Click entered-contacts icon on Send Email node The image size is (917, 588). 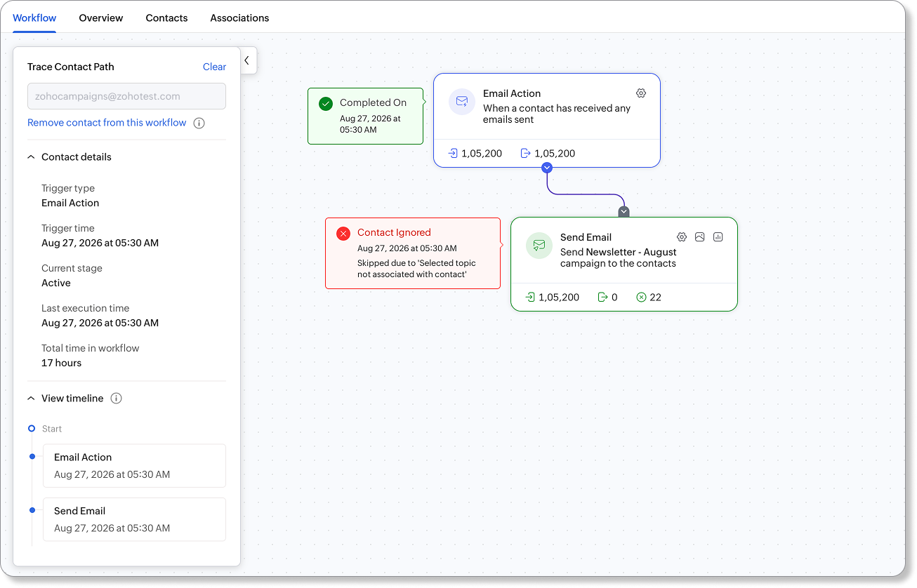coord(530,298)
